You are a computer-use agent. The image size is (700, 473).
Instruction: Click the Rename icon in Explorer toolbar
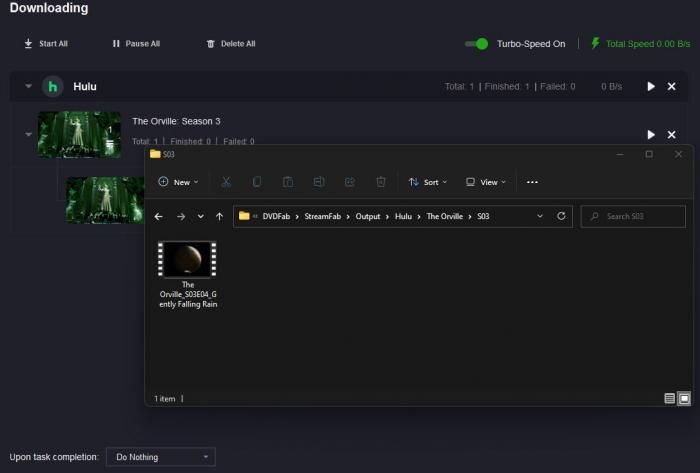click(x=319, y=182)
